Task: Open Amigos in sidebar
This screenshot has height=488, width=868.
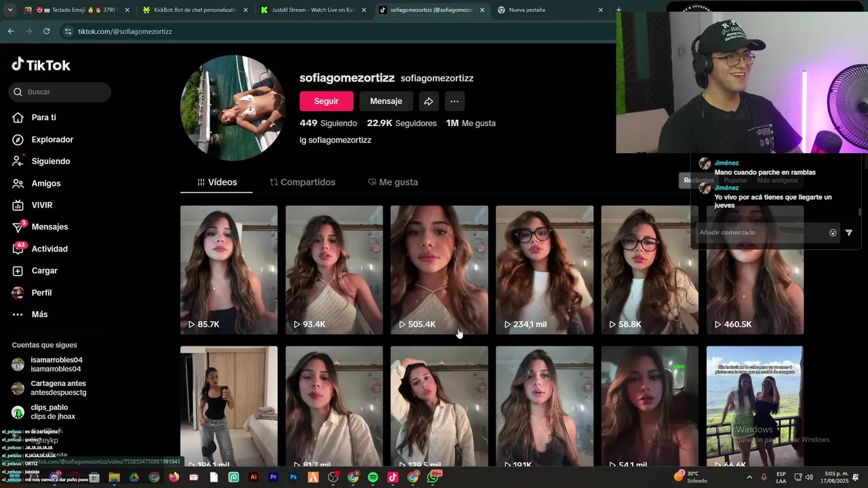Action: [x=36, y=183]
